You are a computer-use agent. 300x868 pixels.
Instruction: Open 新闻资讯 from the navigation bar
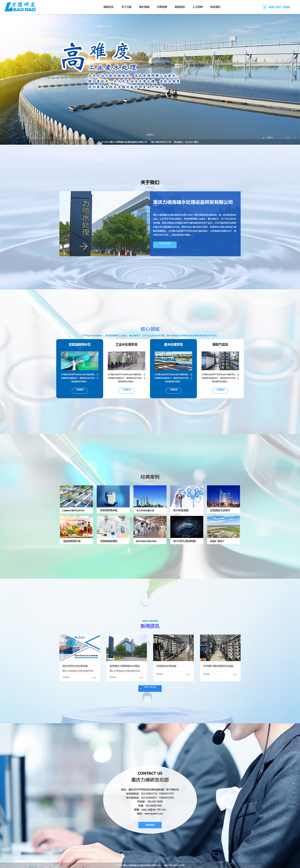click(180, 7)
